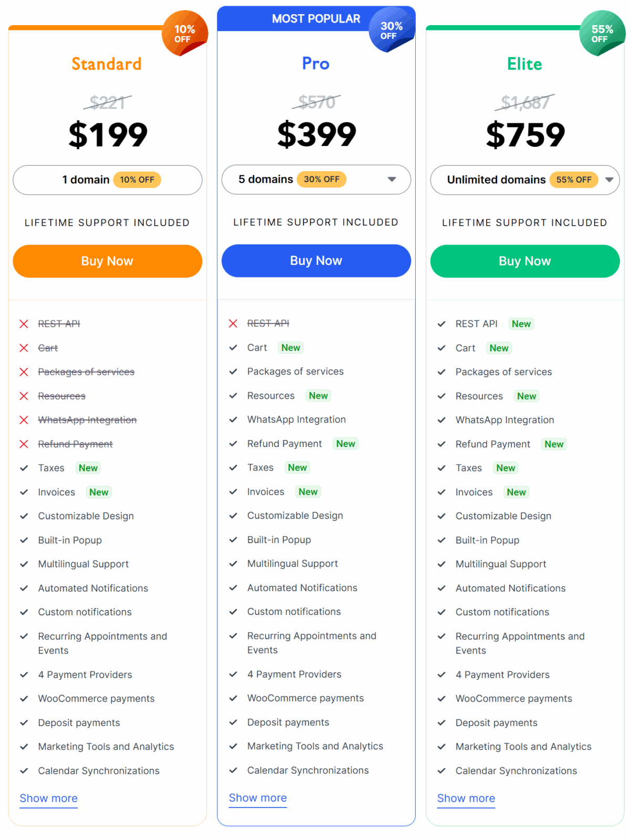Click the New tag beside Resources in Elite

[x=527, y=396]
